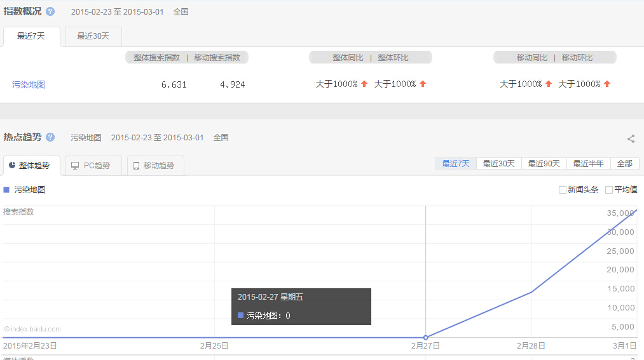Enable the 平均值 checkbox

point(609,189)
